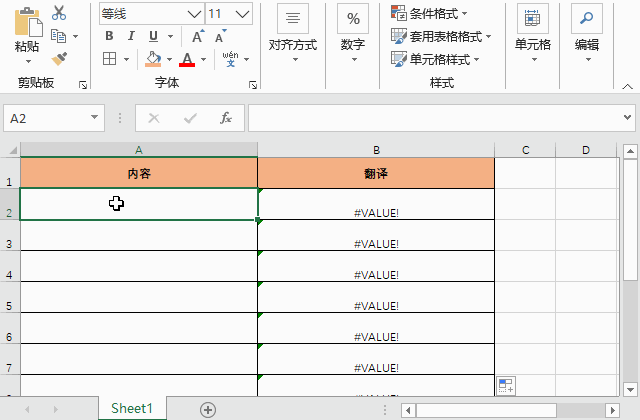This screenshot has height=420, width=640.
Task: Click the wén phonetic guide icon
Action: click(231, 59)
